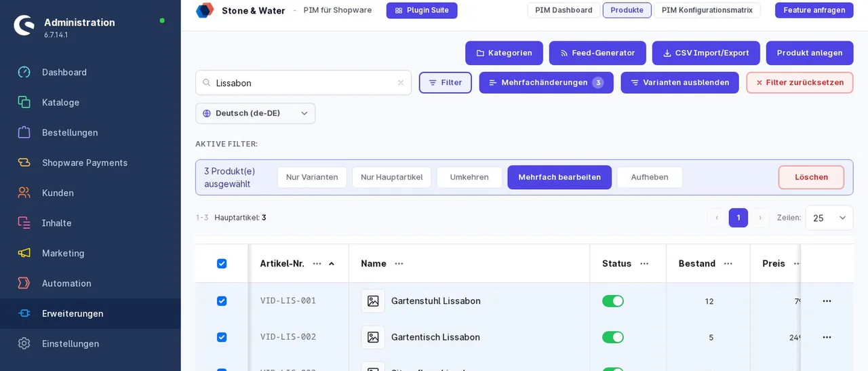Click product name Gartentisch Lissabon
868x371 pixels.
[x=435, y=337]
